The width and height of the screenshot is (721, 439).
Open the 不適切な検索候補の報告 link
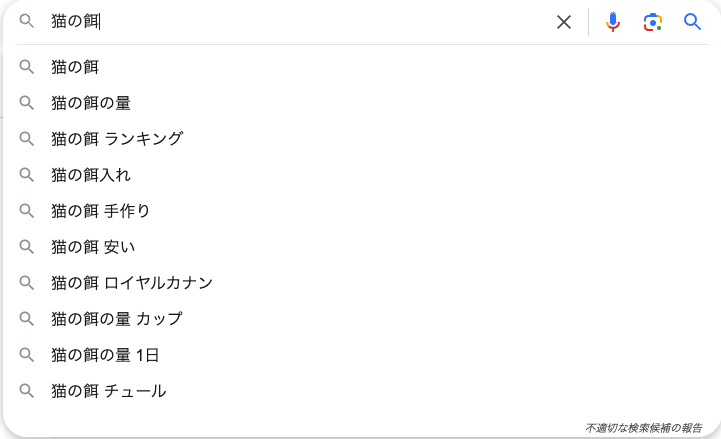[x=643, y=428]
